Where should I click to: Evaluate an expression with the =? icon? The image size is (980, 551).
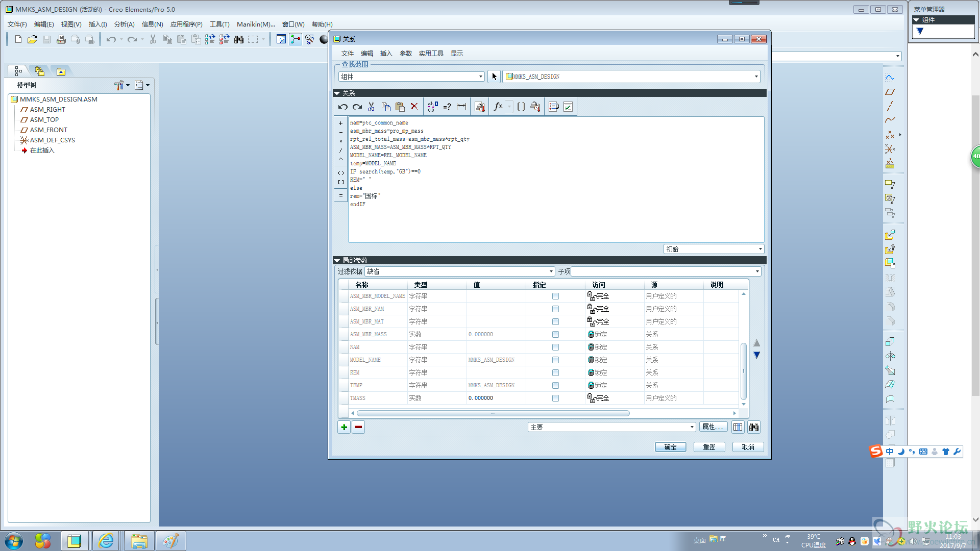[447, 107]
